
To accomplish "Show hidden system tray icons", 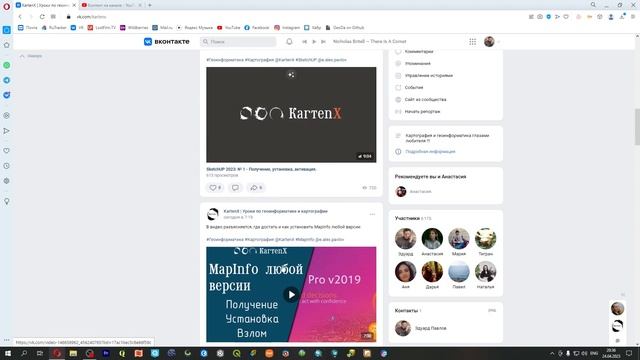I will (x=552, y=353).
